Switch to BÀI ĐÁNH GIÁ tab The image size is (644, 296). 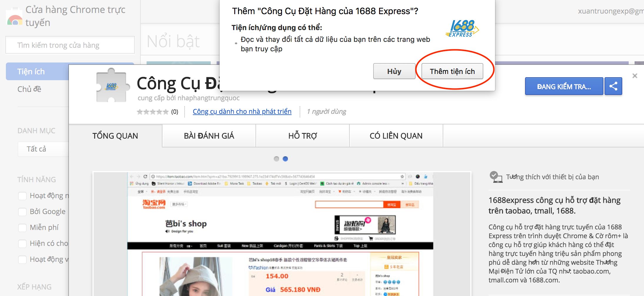pyautogui.click(x=209, y=136)
